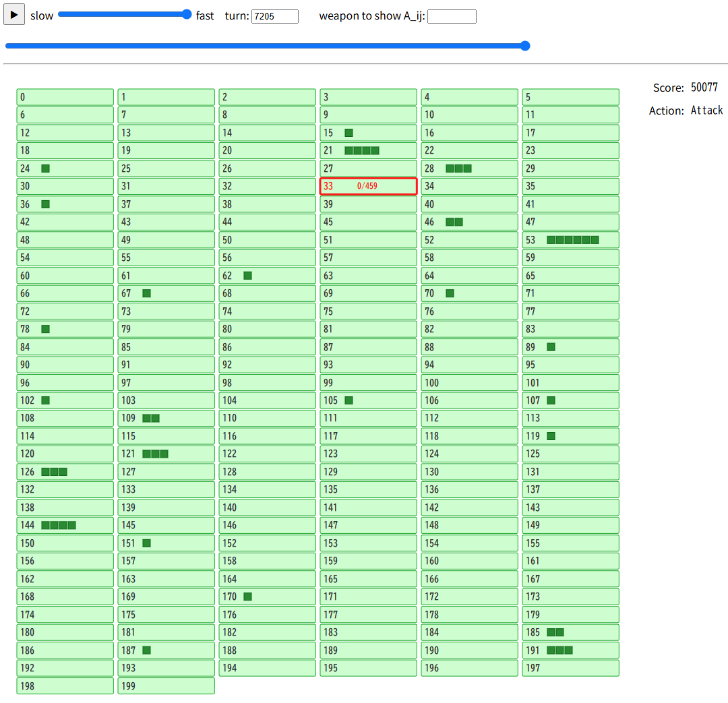
Task: Select cell number 61
Action: (x=166, y=276)
